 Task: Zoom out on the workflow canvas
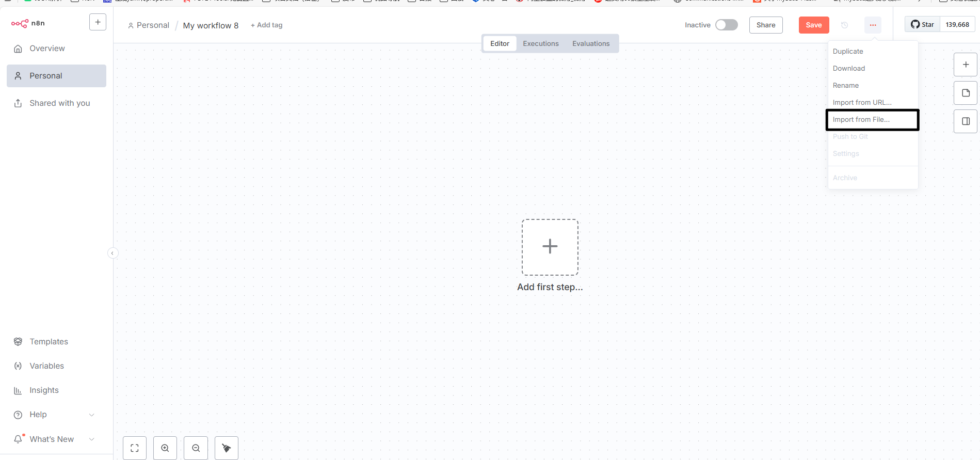[x=196, y=448]
